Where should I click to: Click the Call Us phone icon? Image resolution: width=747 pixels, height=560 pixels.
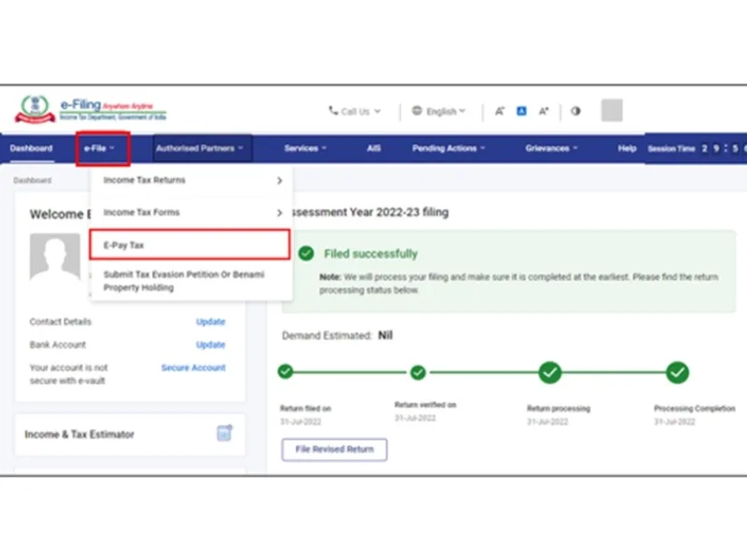pyautogui.click(x=333, y=110)
